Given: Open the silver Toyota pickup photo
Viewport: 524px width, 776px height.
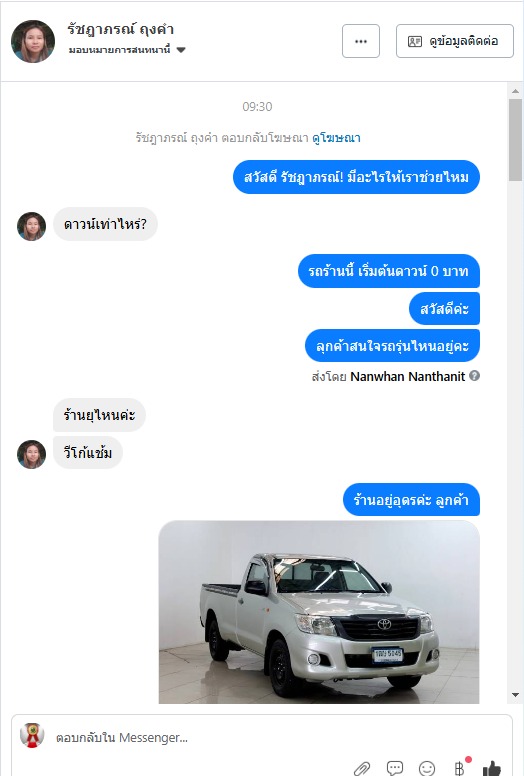Looking at the screenshot, I should click(x=319, y=612).
